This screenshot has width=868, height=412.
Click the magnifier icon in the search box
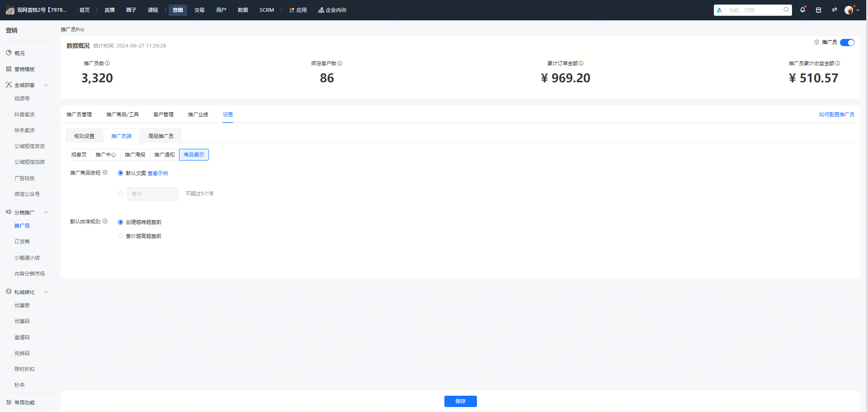786,9
